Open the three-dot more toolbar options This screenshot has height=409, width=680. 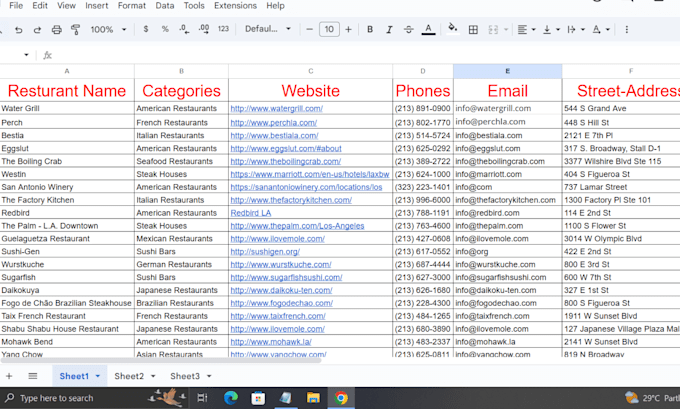[627, 29]
